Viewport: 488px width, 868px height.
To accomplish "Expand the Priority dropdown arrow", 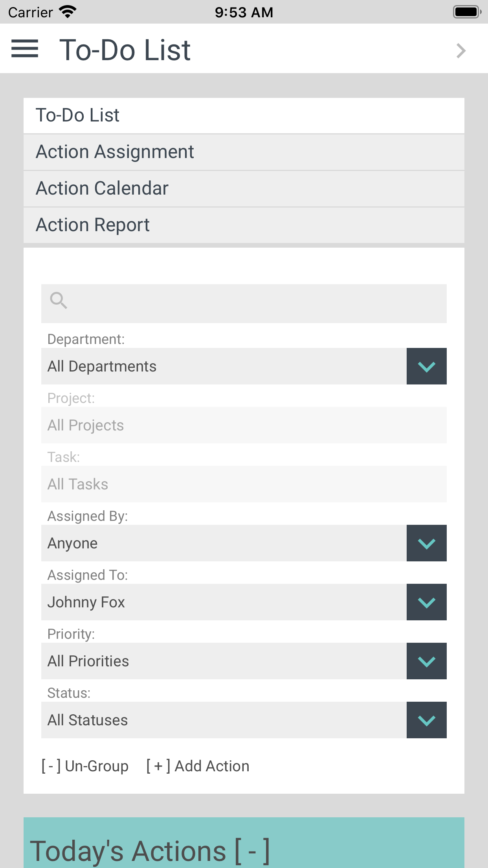I will point(426,661).
